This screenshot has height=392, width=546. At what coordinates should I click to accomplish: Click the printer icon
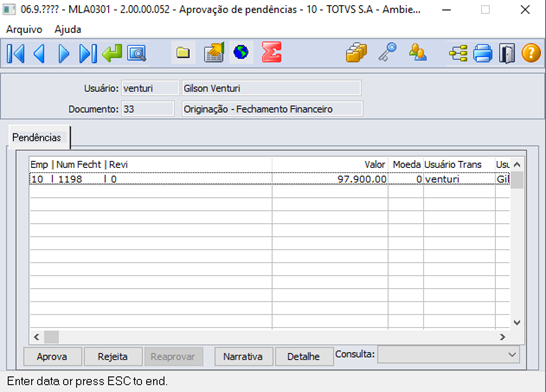483,53
